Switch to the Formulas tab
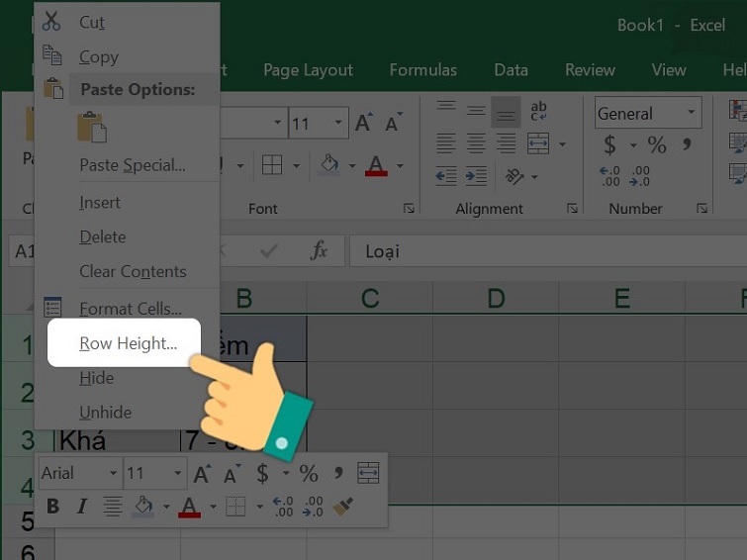 coord(423,70)
